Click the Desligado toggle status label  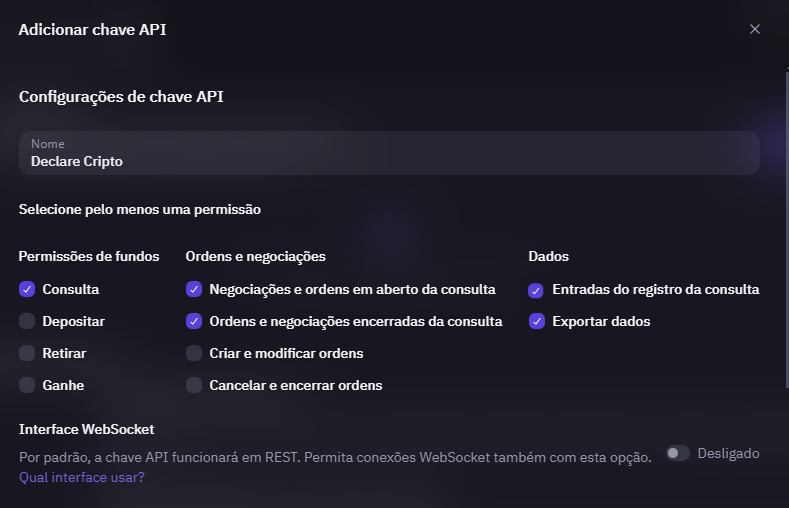tap(728, 453)
